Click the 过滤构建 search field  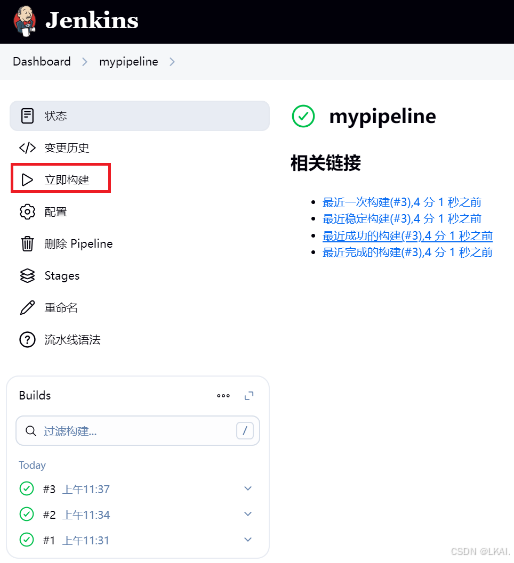[138, 431]
